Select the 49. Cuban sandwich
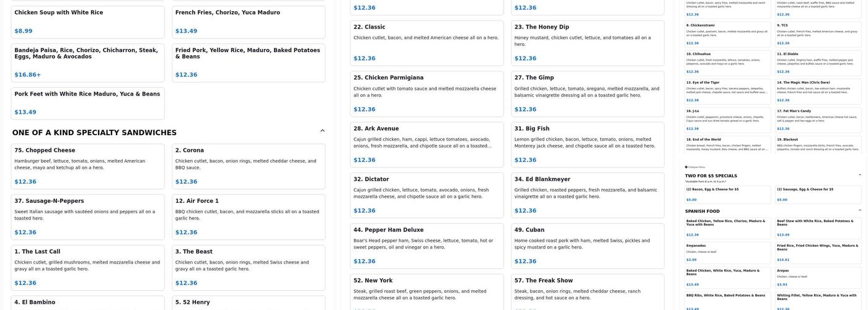This screenshot has height=310, width=868. tap(587, 246)
